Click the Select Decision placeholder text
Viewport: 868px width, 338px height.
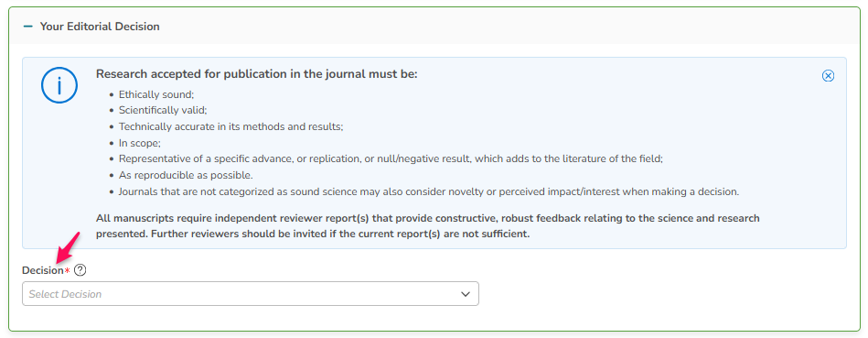tap(65, 294)
